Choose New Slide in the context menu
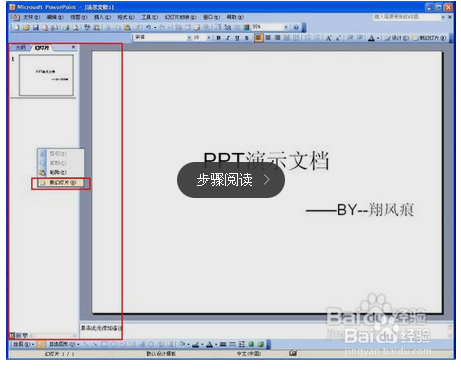Screen dimensions: 461x369 (x=60, y=183)
